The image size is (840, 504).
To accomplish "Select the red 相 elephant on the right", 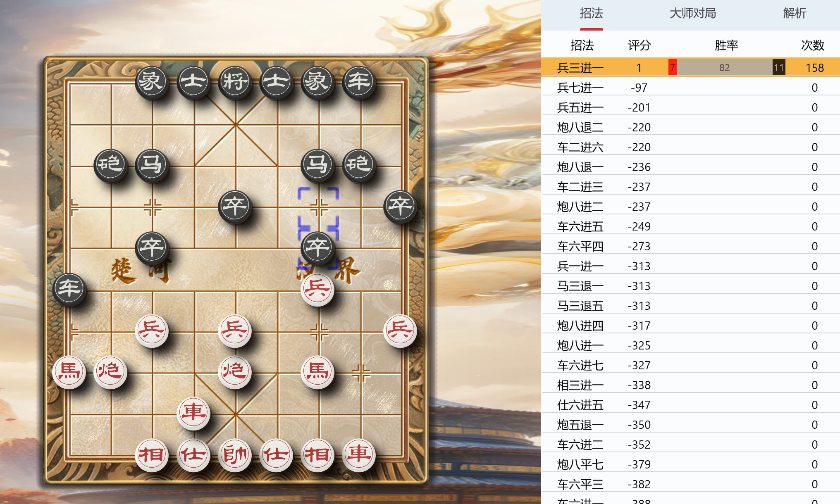I will point(317,454).
